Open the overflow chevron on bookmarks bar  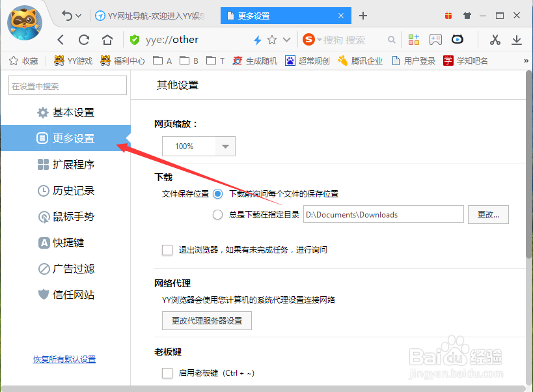point(526,60)
